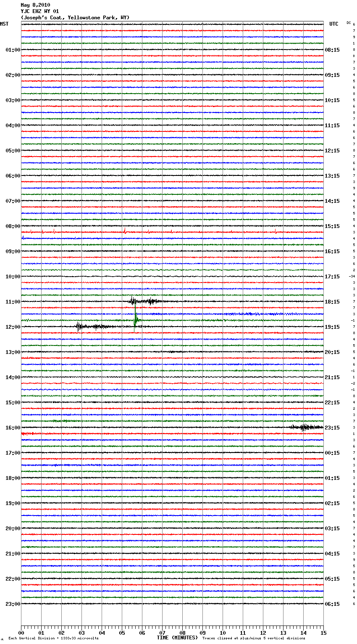Click the date label "May 8,2010"
357x644 pixels.
tap(35, 5)
